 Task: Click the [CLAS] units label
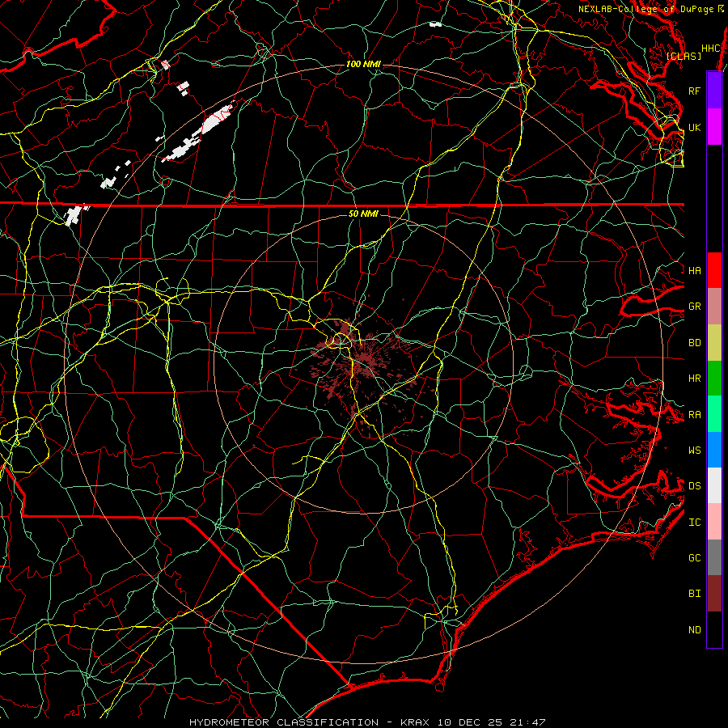tap(684, 56)
